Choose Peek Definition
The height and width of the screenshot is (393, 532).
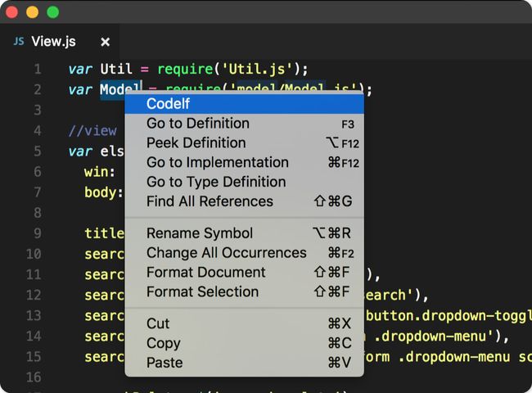click(244, 143)
